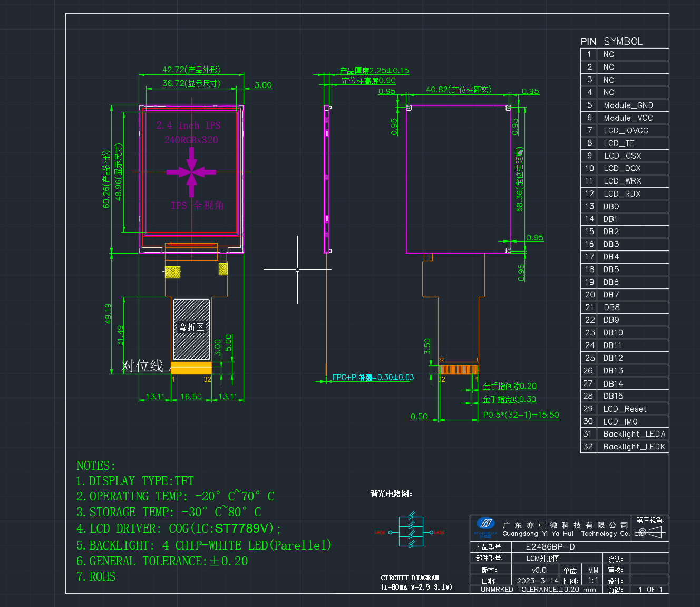Click Module_GND in the pin table
This screenshot has width=700, height=607.
click(x=628, y=105)
